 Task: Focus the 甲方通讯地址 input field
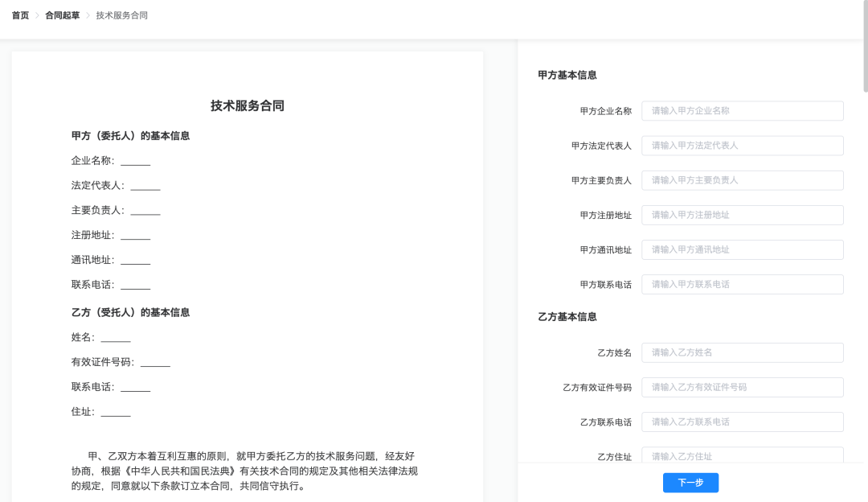pyautogui.click(x=743, y=250)
